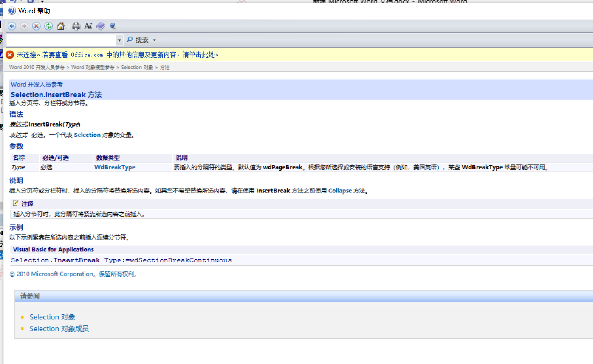593x364 pixels.
Task: Click the Back navigation arrow
Action: click(11, 26)
